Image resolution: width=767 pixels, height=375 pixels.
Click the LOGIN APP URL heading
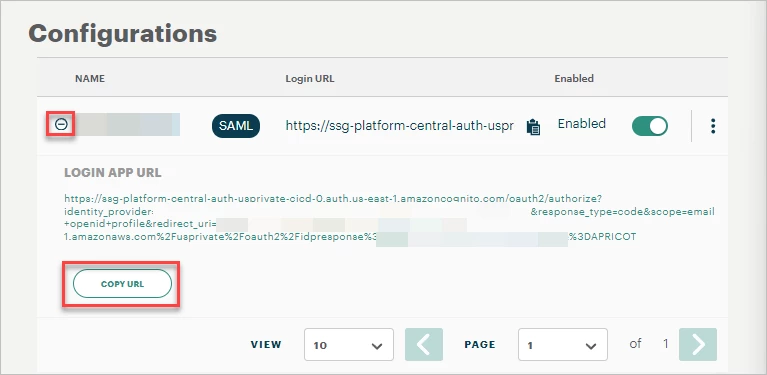pos(113,173)
